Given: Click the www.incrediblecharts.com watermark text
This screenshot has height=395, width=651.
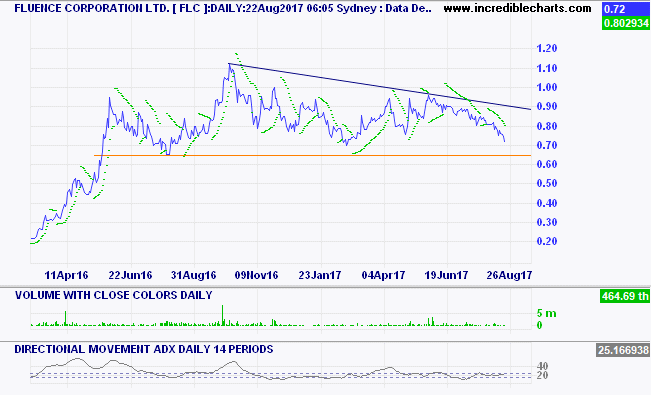Looking at the screenshot, I should coord(517,8).
